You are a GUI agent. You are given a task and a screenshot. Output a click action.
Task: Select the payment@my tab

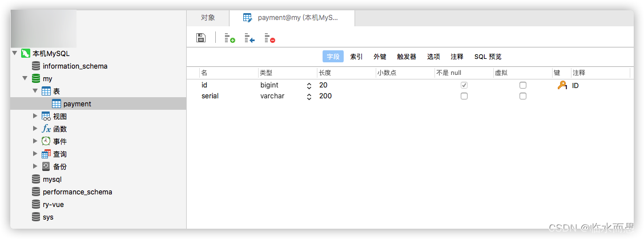(x=292, y=18)
